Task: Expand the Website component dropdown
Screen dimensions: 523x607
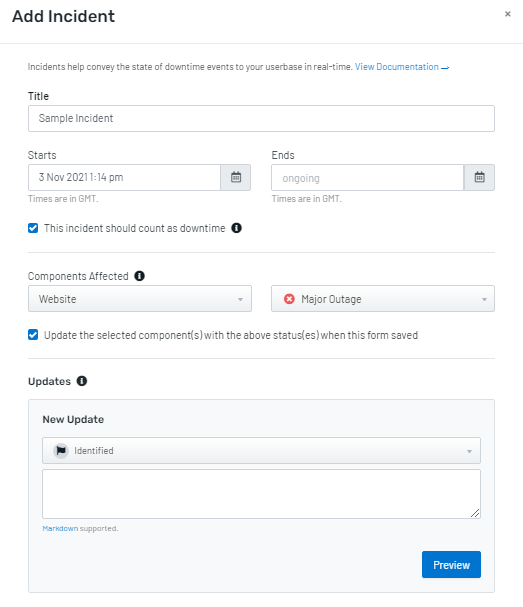Action: click(x=140, y=298)
